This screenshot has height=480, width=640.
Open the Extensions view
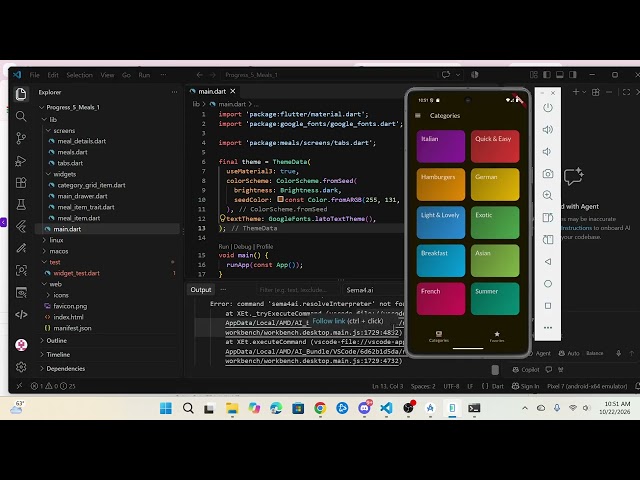(x=21, y=182)
